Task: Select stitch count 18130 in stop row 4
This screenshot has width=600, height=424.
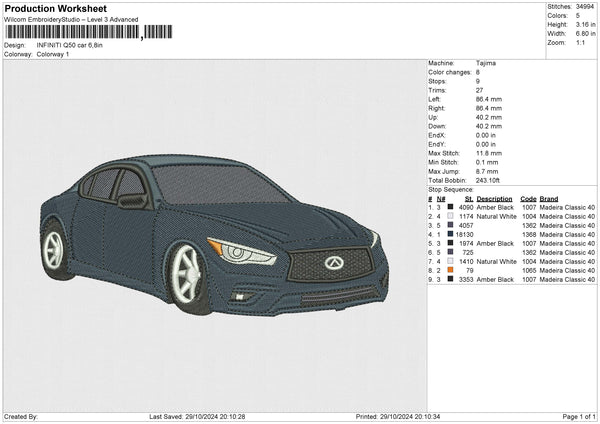Action: [x=465, y=235]
